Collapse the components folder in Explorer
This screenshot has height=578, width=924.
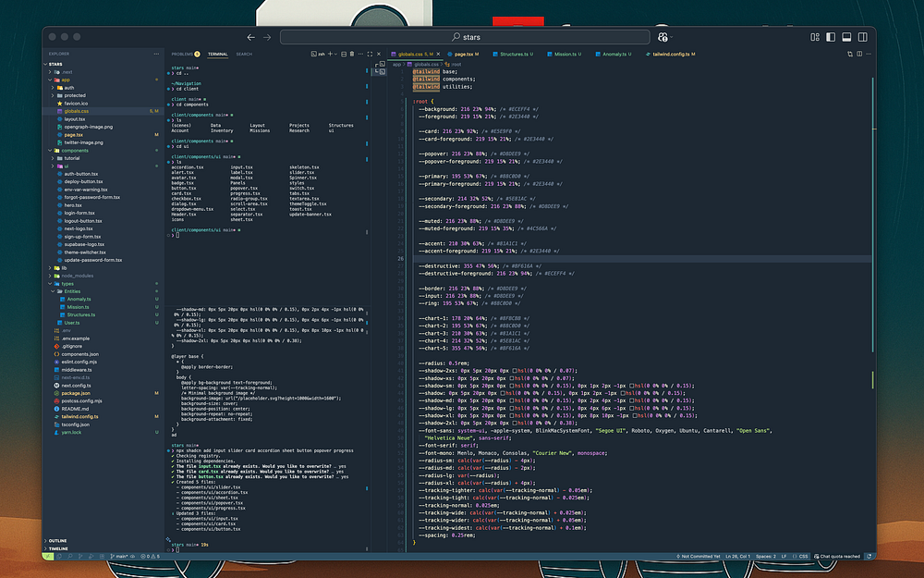(x=76, y=150)
